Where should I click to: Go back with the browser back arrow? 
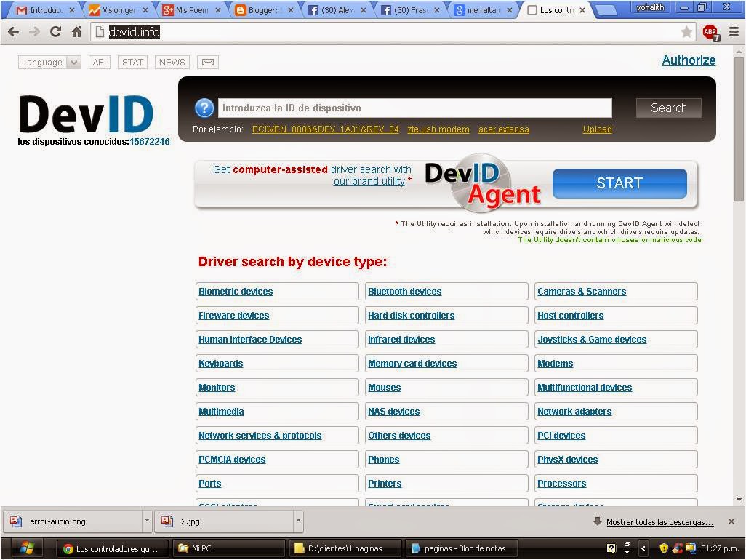tap(13, 32)
